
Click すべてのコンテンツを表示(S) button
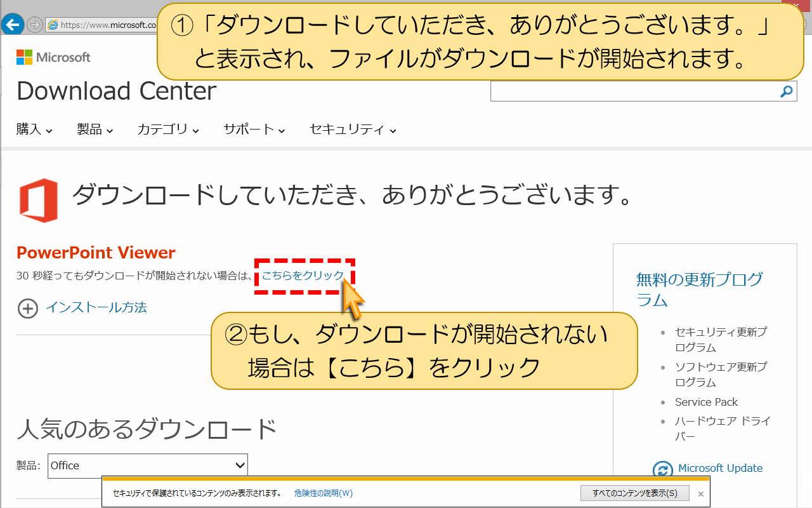click(635, 493)
